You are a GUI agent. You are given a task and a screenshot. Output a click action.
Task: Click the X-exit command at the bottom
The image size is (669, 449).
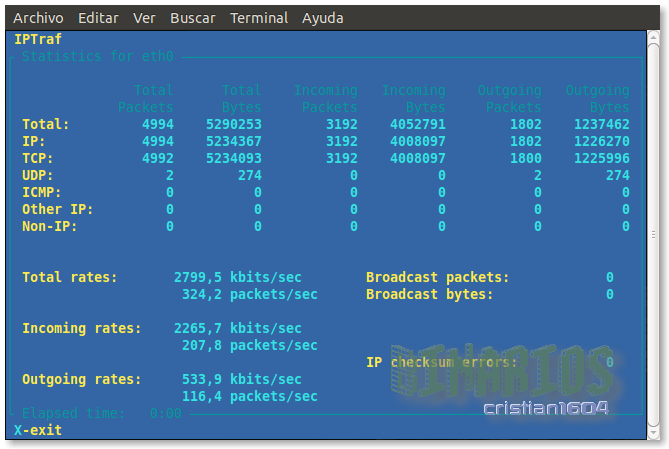[38, 430]
